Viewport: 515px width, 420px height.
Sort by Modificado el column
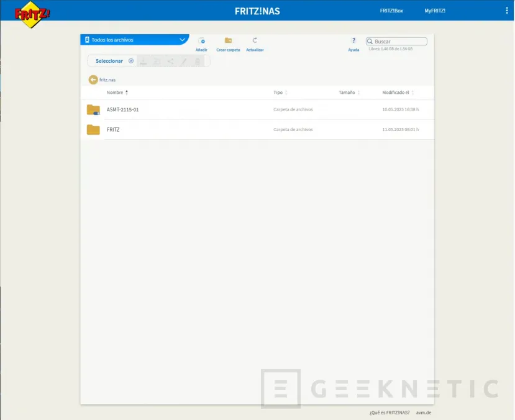(398, 93)
